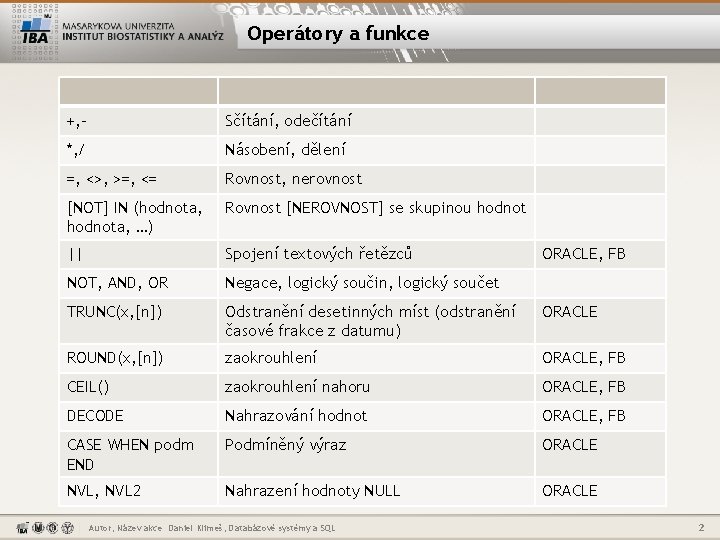Select the ROUND(x,[n]) function cell
Screen dimensions: 720x540
click(138, 358)
